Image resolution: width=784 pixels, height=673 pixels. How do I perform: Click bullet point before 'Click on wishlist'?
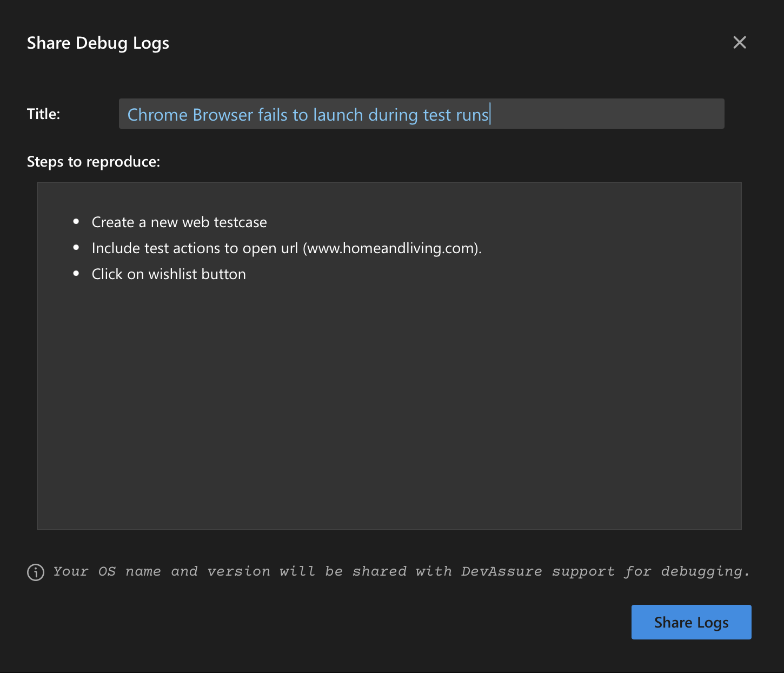click(76, 274)
